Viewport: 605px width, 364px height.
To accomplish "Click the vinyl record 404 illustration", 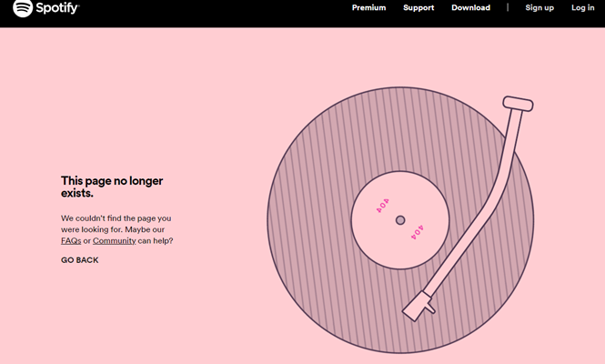I will (x=400, y=220).
